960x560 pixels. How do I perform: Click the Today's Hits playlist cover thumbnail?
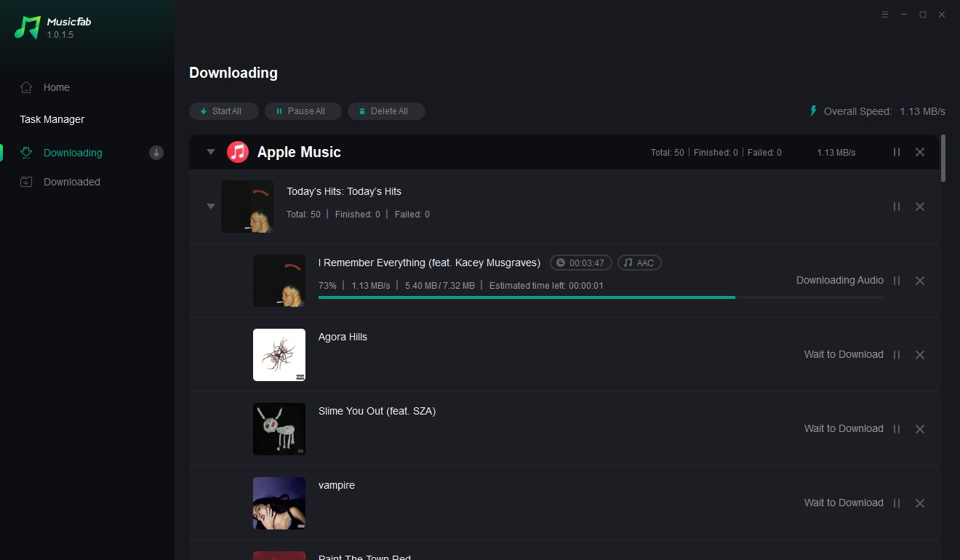tap(247, 207)
